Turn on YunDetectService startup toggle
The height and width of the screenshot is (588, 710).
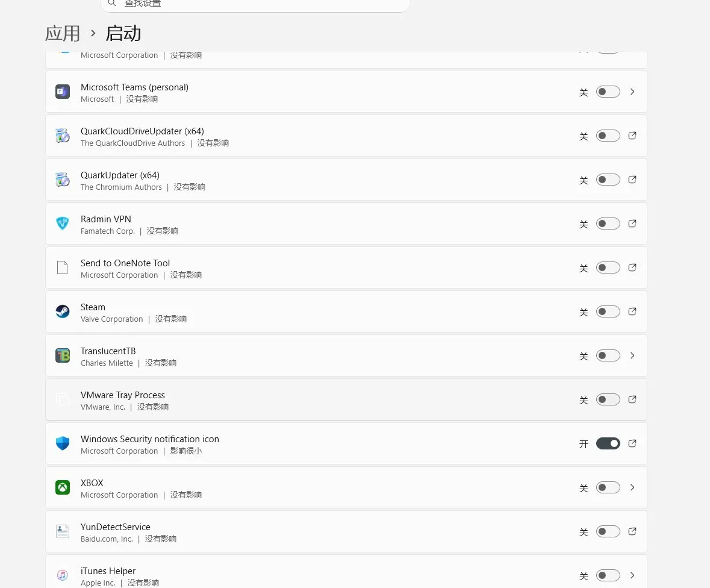click(608, 531)
